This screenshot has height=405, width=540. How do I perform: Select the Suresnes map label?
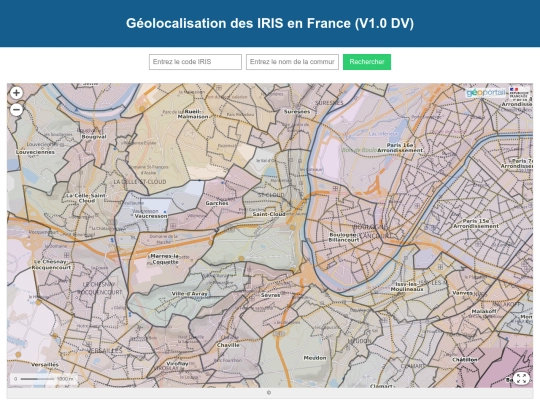pos(297,112)
